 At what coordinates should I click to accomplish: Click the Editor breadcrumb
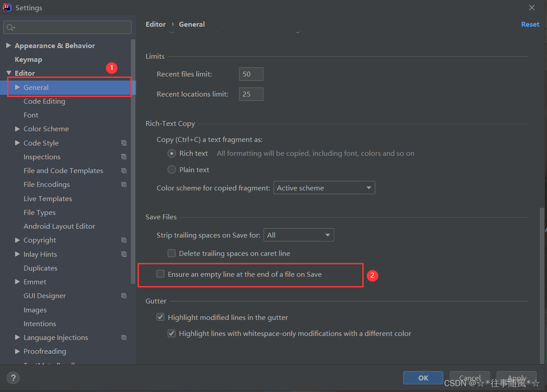coord(155,24)
